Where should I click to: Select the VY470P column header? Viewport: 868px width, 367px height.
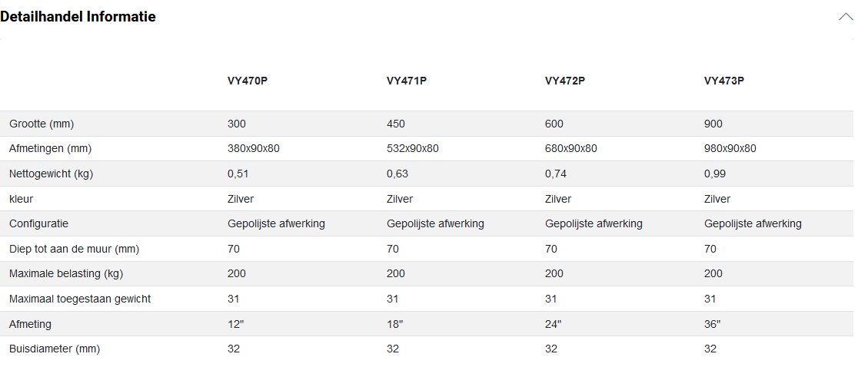248,81
